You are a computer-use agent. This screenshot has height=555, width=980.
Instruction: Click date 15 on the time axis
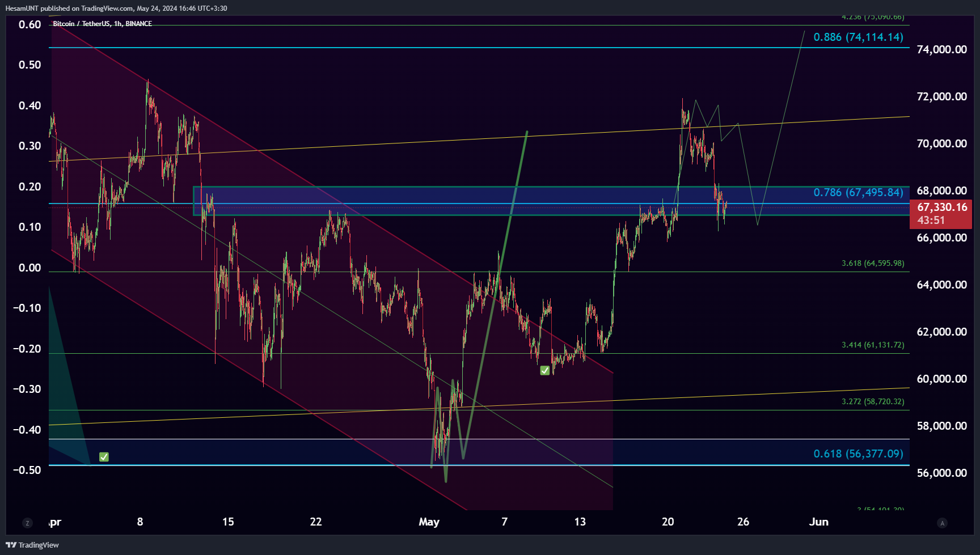[x=228, y=522]
